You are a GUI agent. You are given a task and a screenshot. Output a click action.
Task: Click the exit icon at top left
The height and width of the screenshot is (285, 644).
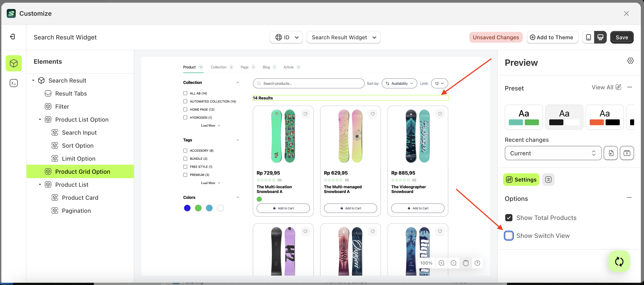click(12, 37)
